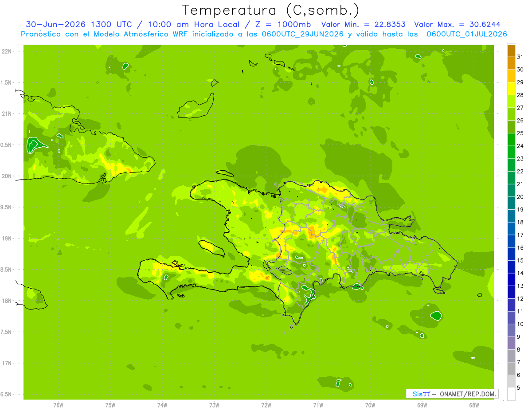Click the '72W' longitude axis label
The height and width of the screenshot is (411, 532).
pos(266,405)
